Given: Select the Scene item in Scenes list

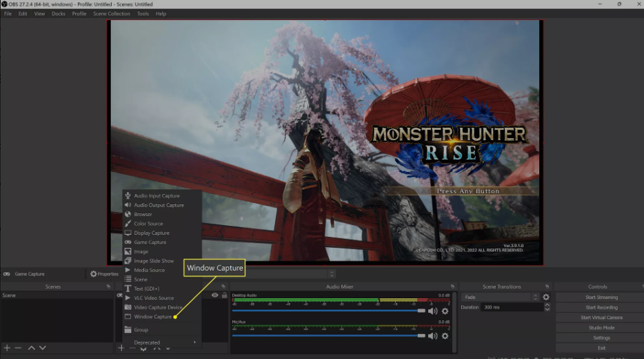Looking at the screenshot, I should click(57, 295).
